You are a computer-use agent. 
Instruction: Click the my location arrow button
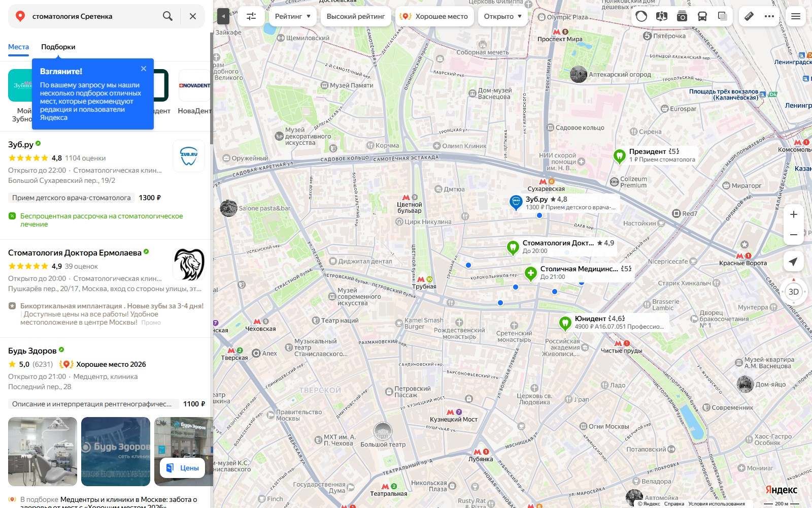pyautogui.click(x=794, y=262)
